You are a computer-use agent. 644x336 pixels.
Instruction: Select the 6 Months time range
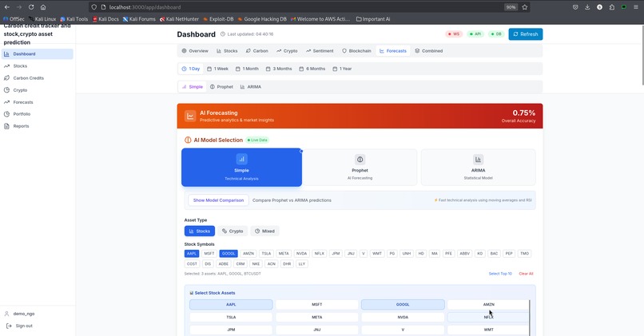click(x=312, y=69)
